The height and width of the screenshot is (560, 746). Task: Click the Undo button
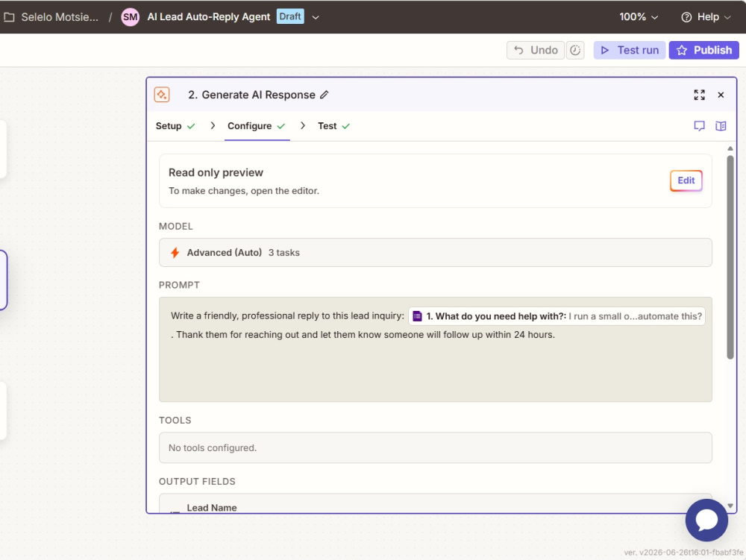click(x=536, y=51)
